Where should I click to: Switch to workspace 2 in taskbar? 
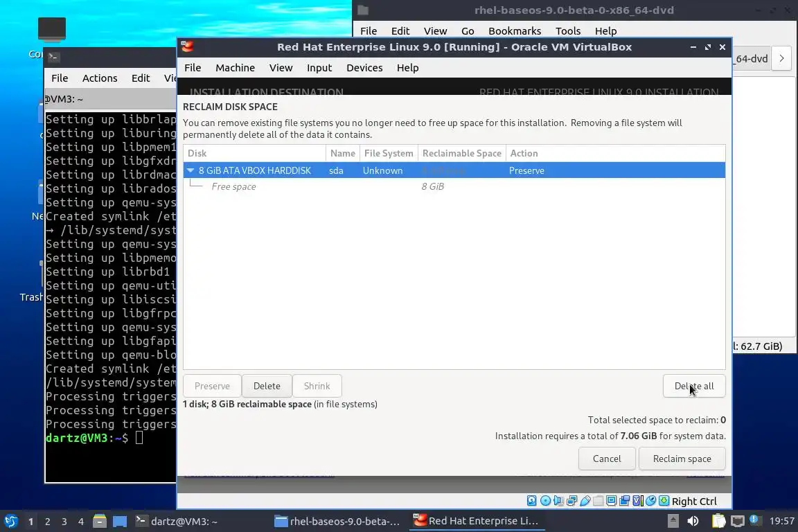(47, 522)
